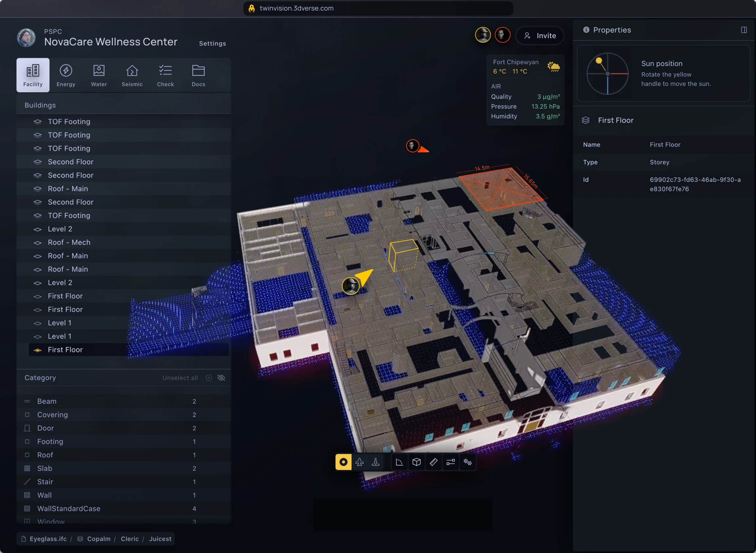756x553 pixels.
Task: Toggle the Properties panel collapse control
Action: (x=744, y=30)
